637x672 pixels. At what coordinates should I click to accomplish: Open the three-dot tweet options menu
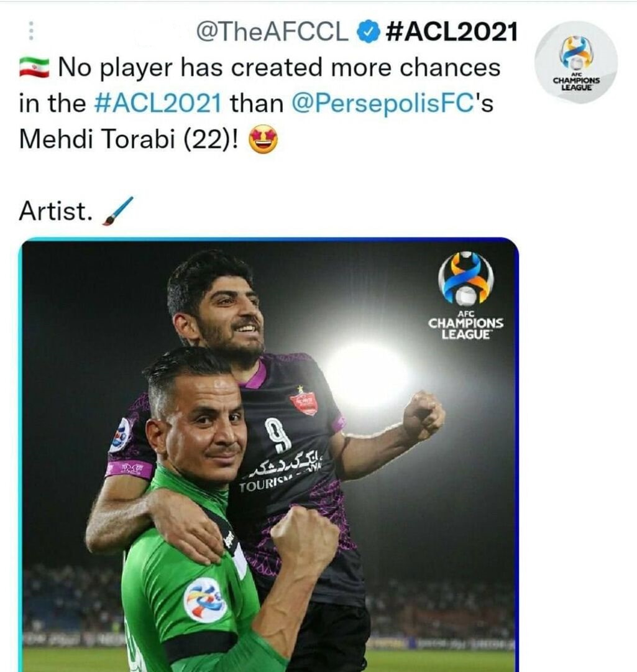coord(30,31)
